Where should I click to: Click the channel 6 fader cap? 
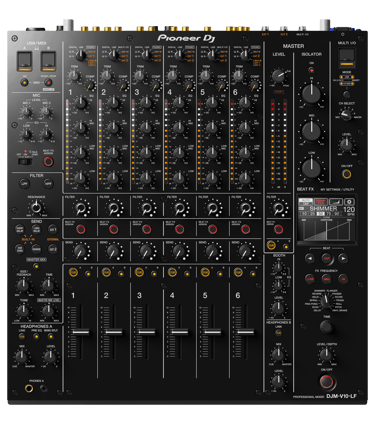click(246, 332)
